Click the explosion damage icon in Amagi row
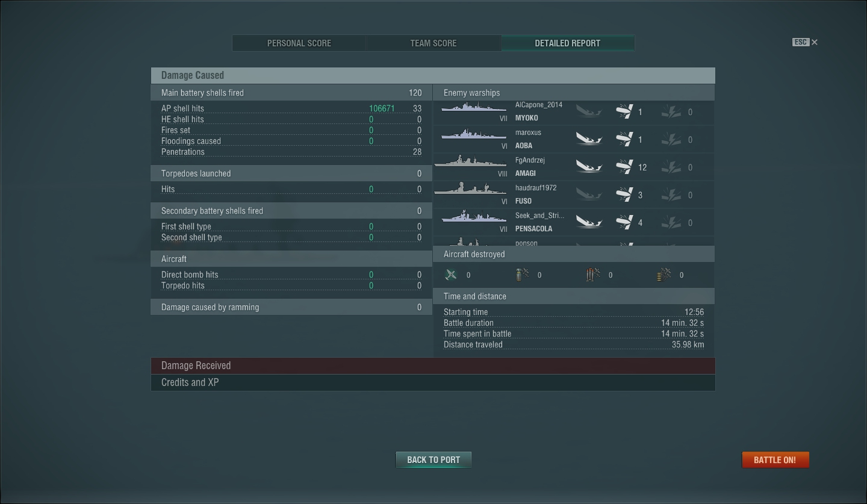Image resolution: width=867 pixels, height=504 pixels. (x=671, y=167)
